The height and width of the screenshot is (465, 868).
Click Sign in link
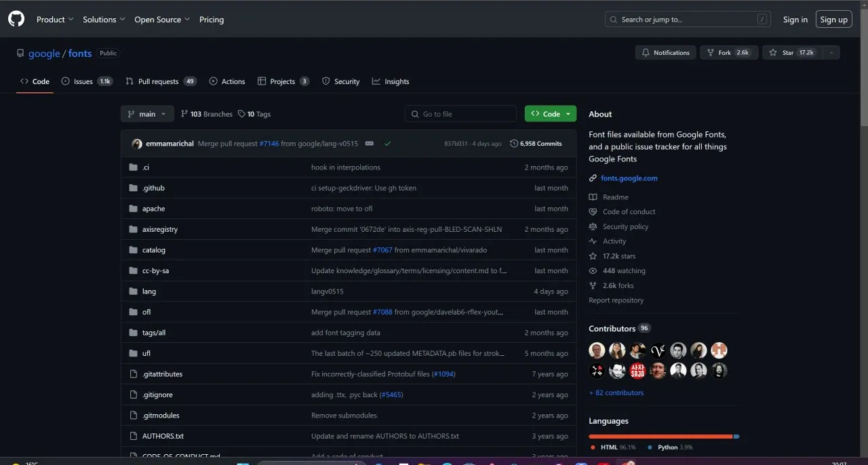coord(795,20)
